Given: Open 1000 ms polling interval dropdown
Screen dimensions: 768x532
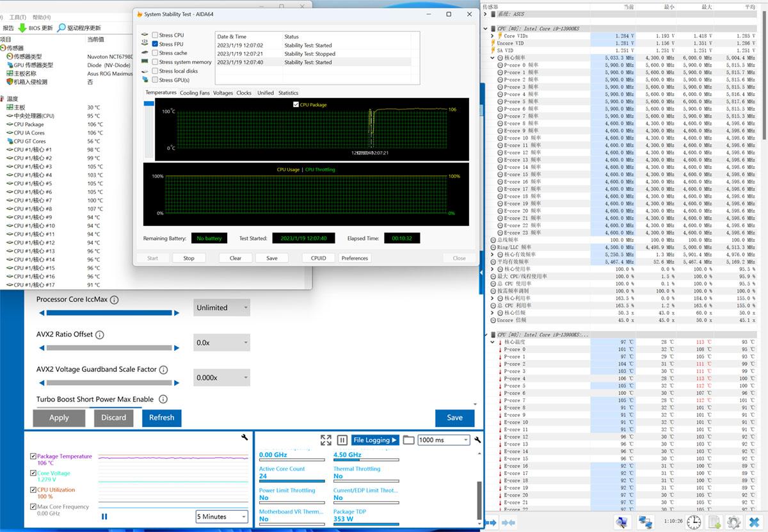Looking at the screenshot, I should click(x=443, y=440).
